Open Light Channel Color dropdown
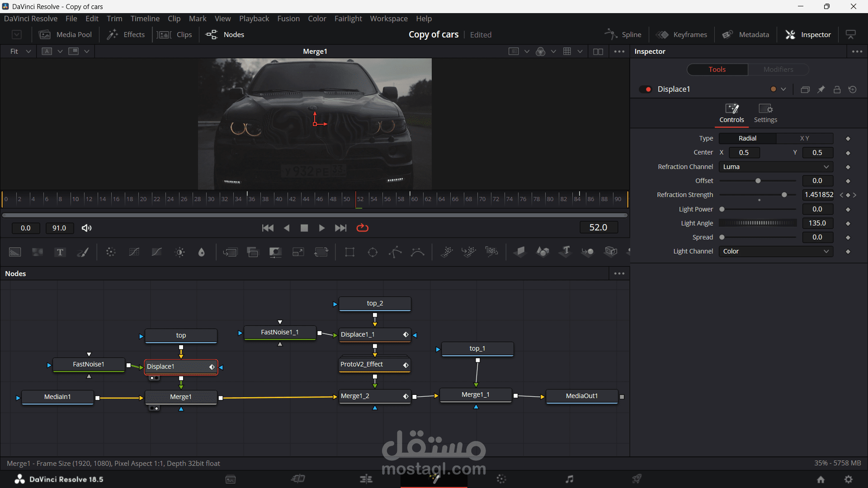 pos(776,251)
